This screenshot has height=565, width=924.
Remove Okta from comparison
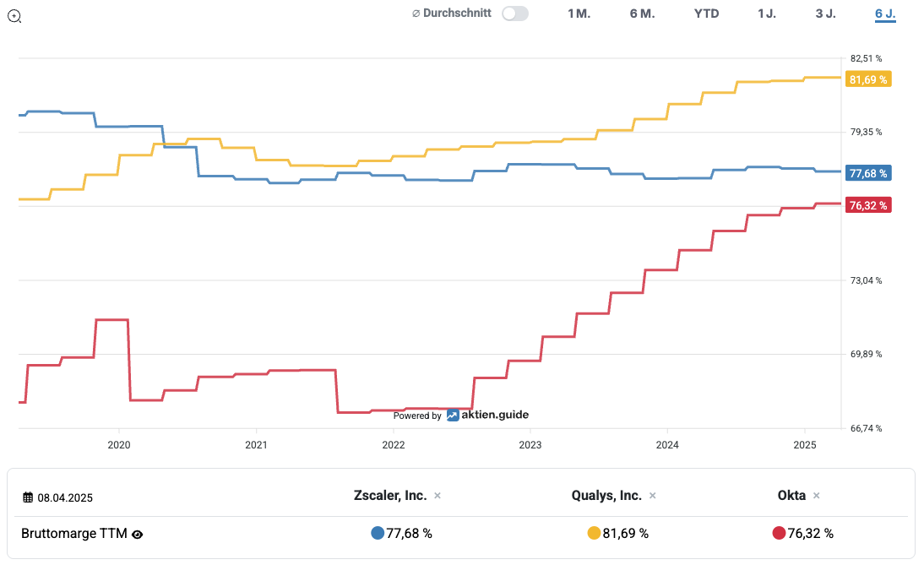click(816, 496)
